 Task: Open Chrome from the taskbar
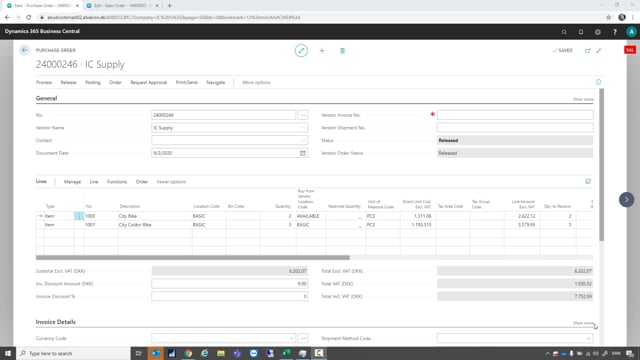(x=188, y=353)
